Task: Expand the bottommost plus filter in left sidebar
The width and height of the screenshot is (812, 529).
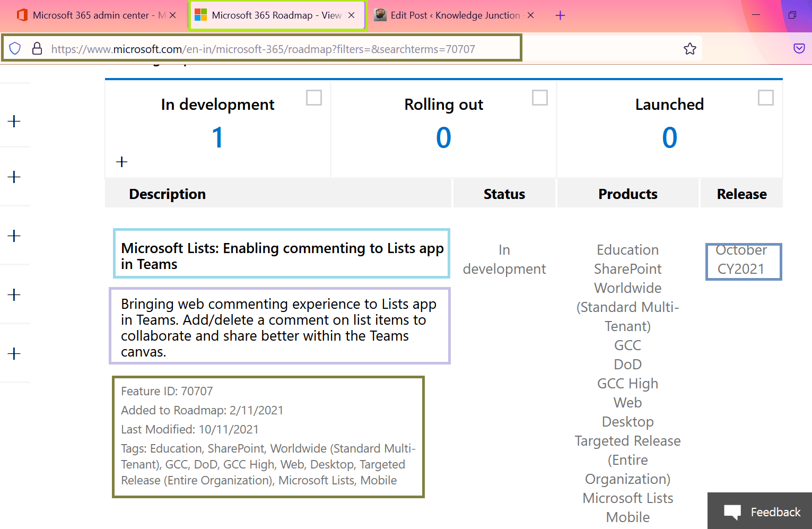Action: pyautogui.click(x=14, y=353)
